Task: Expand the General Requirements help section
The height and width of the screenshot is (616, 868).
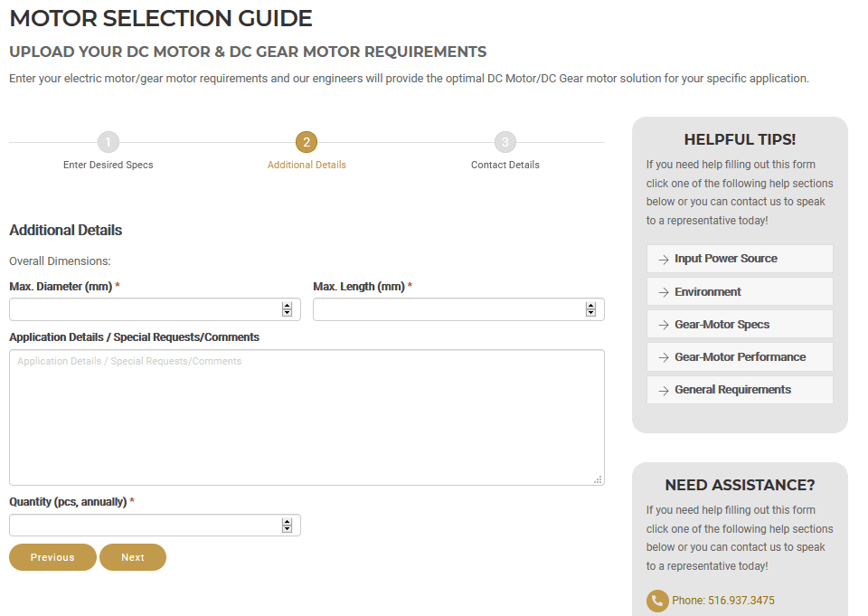Action: tap(741, 389)
